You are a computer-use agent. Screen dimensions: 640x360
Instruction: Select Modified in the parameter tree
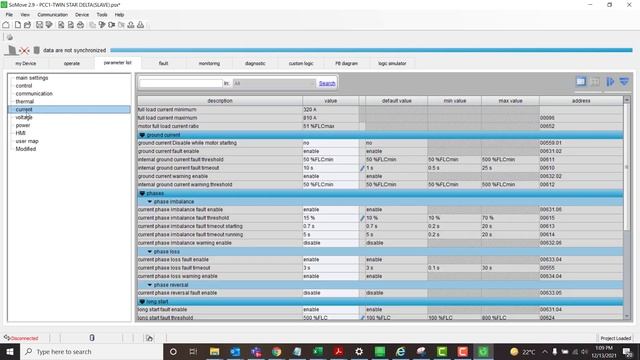[26, 149]
